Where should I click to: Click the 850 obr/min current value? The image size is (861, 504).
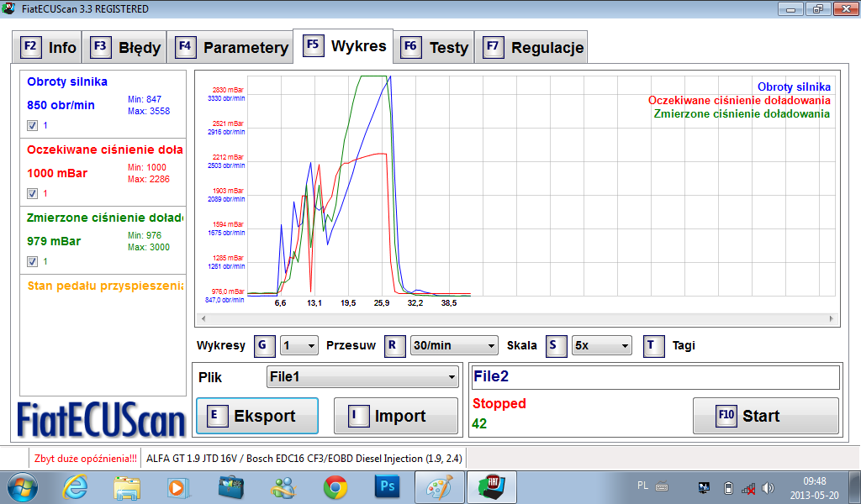61,105
